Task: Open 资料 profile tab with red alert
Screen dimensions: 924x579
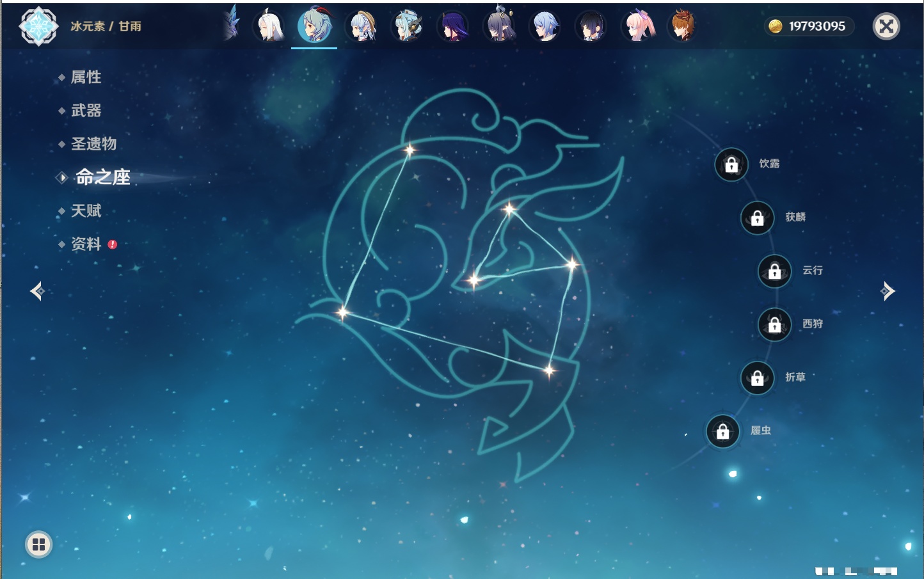Action: (x=86, y=244)
